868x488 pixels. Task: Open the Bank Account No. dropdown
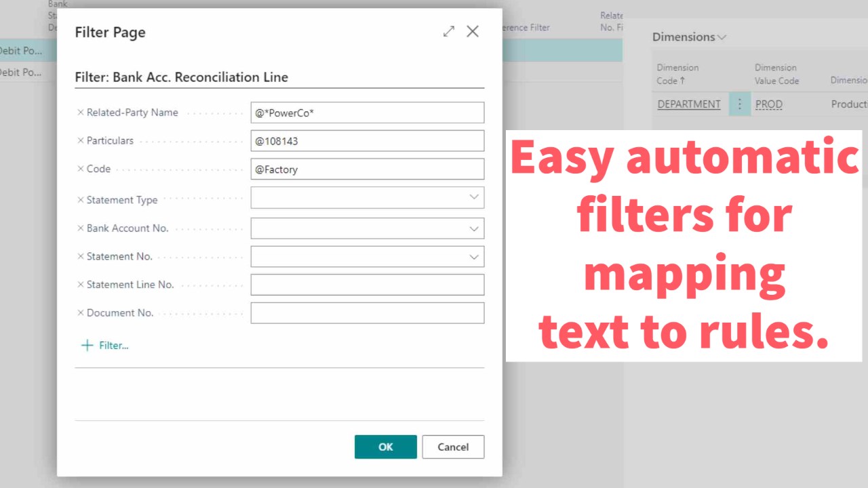click(474, 228)
